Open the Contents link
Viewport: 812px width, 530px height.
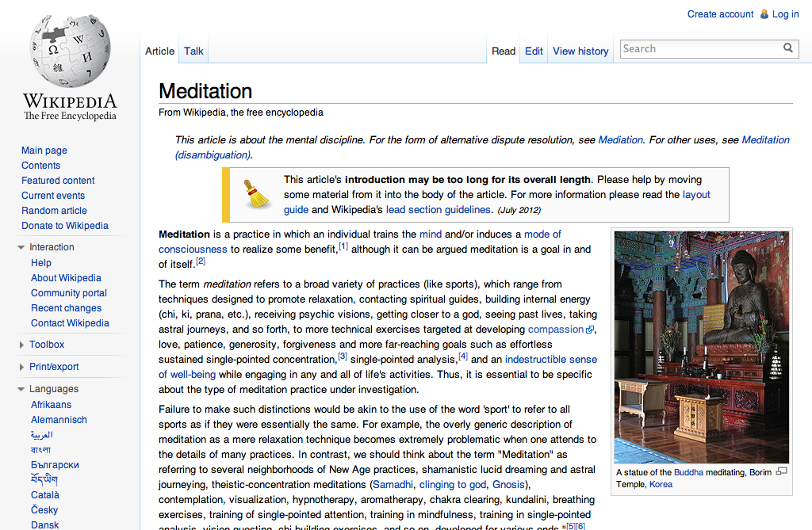pos(41,166)
